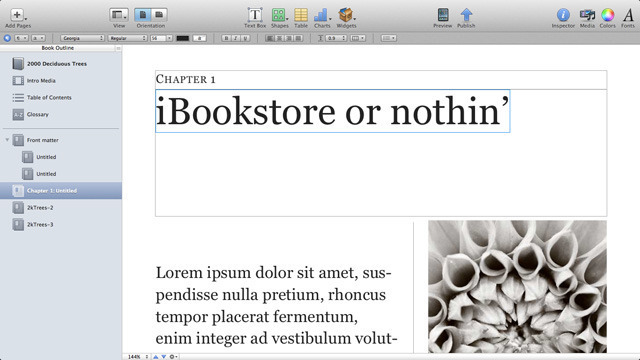Select the dahlia flower image

[x=517, y=287]
